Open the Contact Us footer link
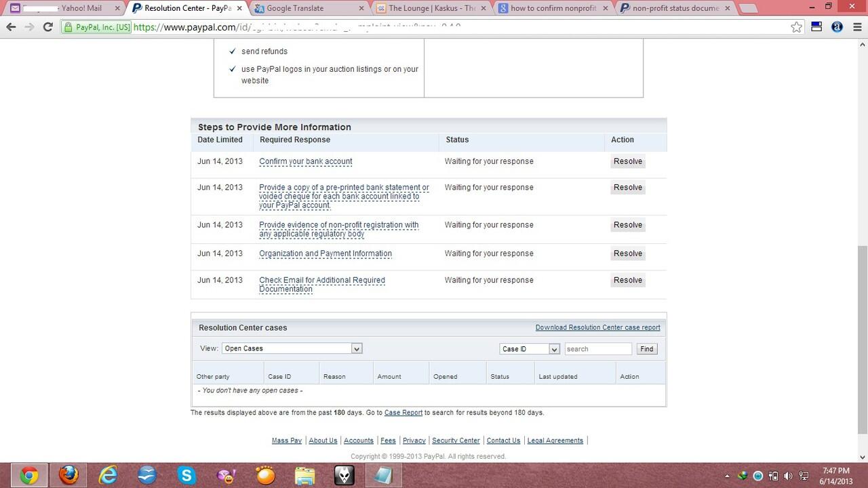The width and height of the screenshot is (868, 488). (x=503, y=441)
